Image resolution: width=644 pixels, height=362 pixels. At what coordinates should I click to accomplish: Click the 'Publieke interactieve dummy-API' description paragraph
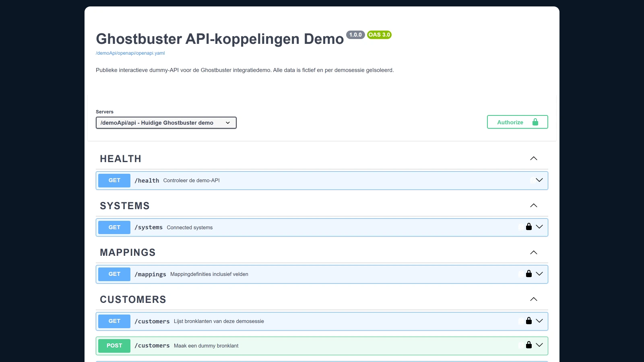245,70
